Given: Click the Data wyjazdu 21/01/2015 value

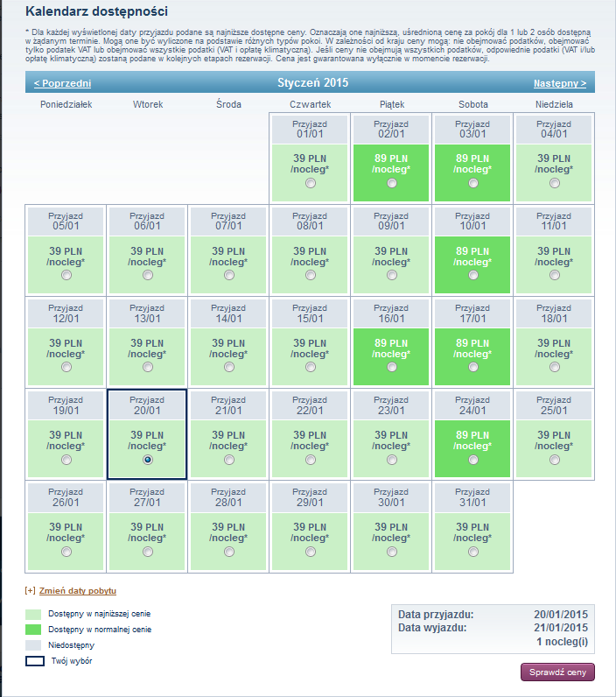Looking at the screenshot, I should pos(561,628).
